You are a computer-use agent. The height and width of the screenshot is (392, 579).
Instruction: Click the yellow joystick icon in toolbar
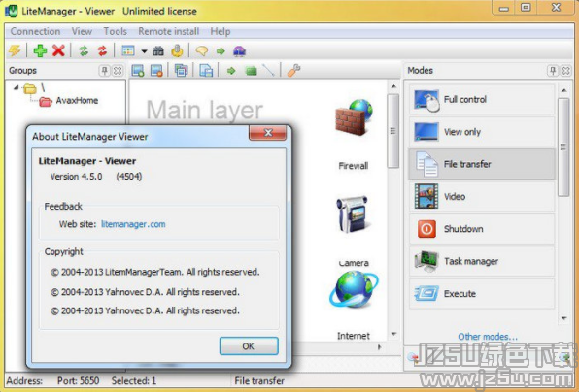pyautogui.click(x=177, y=50)
